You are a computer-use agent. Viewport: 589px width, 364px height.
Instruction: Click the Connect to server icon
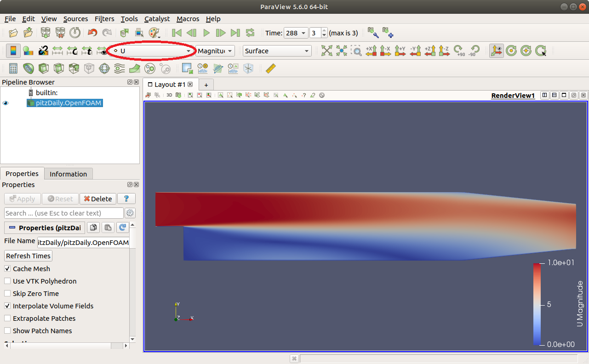(45, 33)
